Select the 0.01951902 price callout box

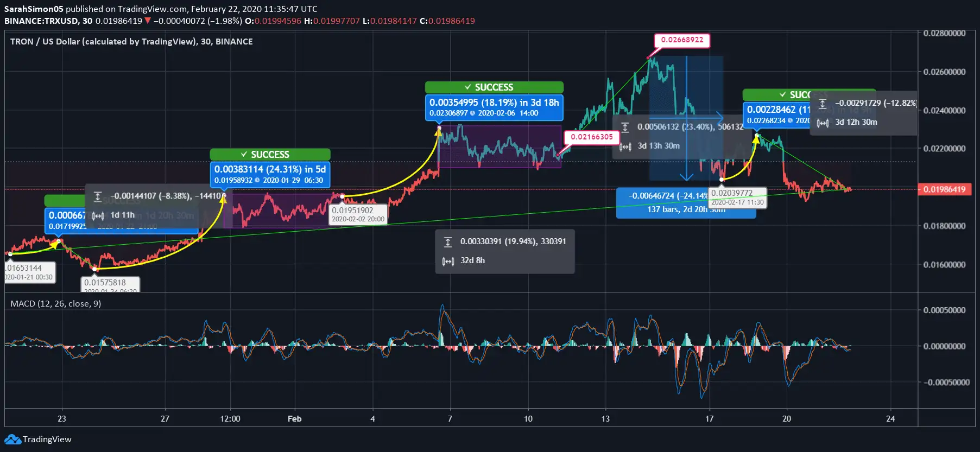pos(358,214)
